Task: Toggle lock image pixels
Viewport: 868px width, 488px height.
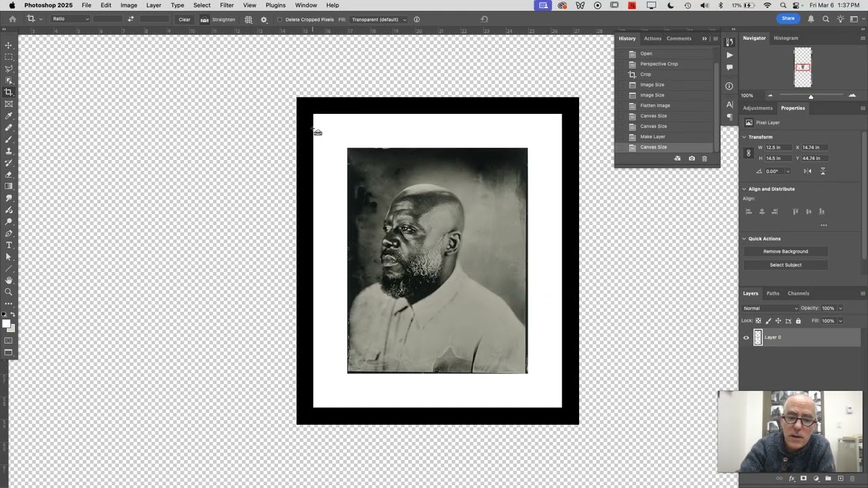Action: point(768,321)
